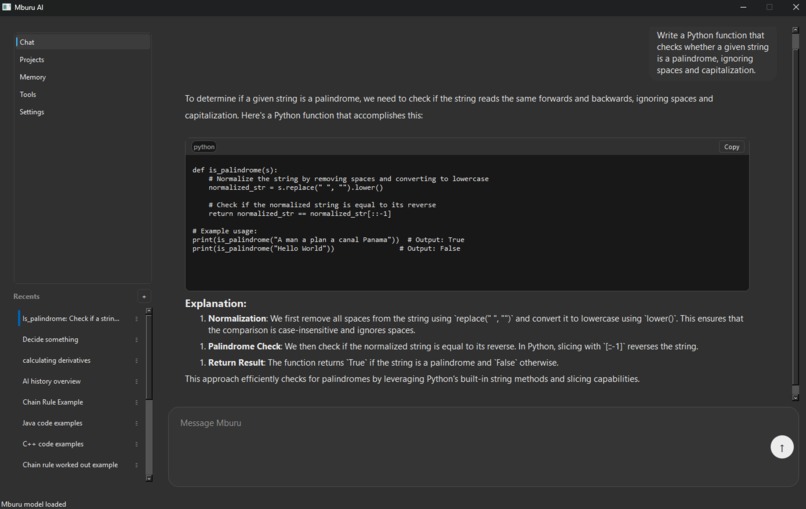Viewport: 806px width, 509px height.
Task: Click the Recents list scrollbar thumb
Action: tap(149, 357)
